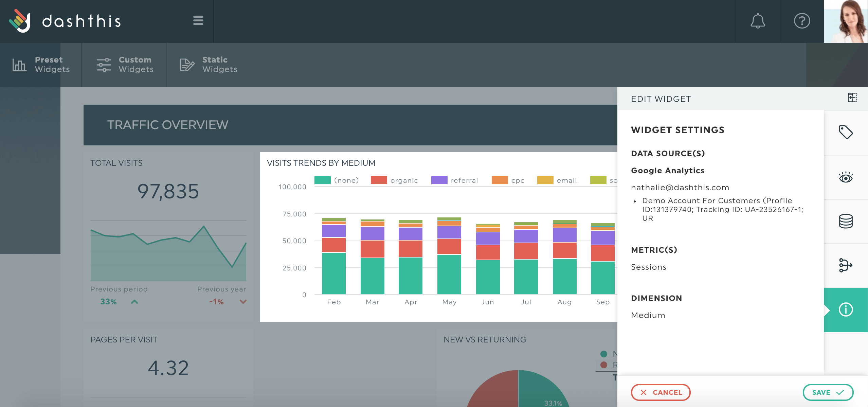Toggle the email legend swatch
Viewport: 868px width, 407px height.
click(545, 180)
